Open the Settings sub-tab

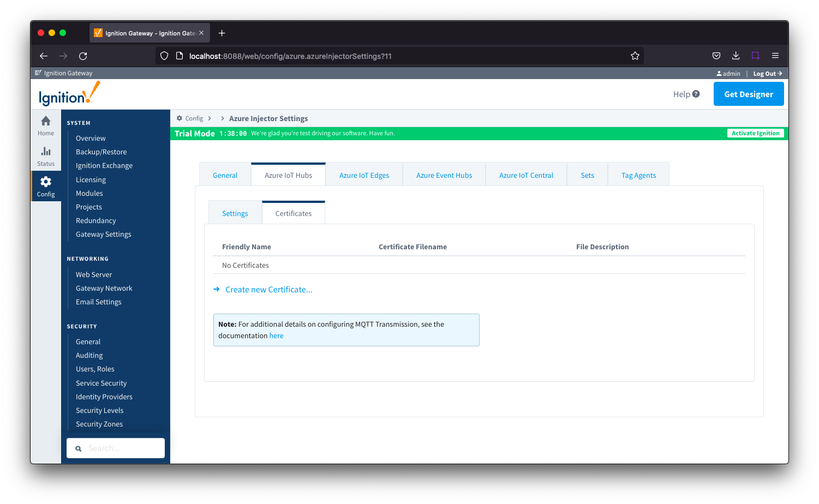[235, 213]
